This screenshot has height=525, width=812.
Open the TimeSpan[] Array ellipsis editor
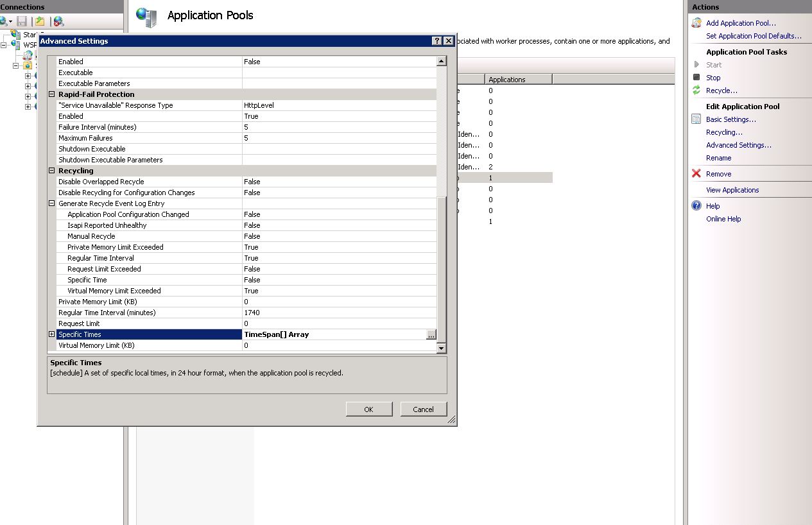(x=431, y=334)
